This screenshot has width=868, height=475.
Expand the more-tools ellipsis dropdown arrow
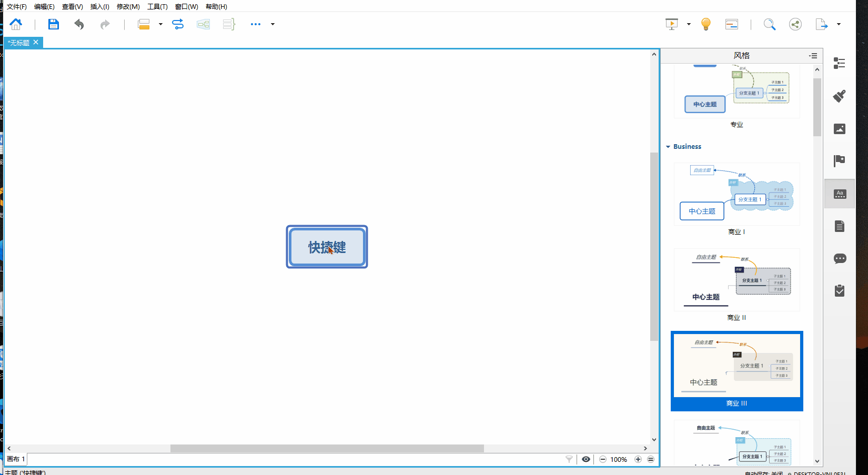pos(272,24)
